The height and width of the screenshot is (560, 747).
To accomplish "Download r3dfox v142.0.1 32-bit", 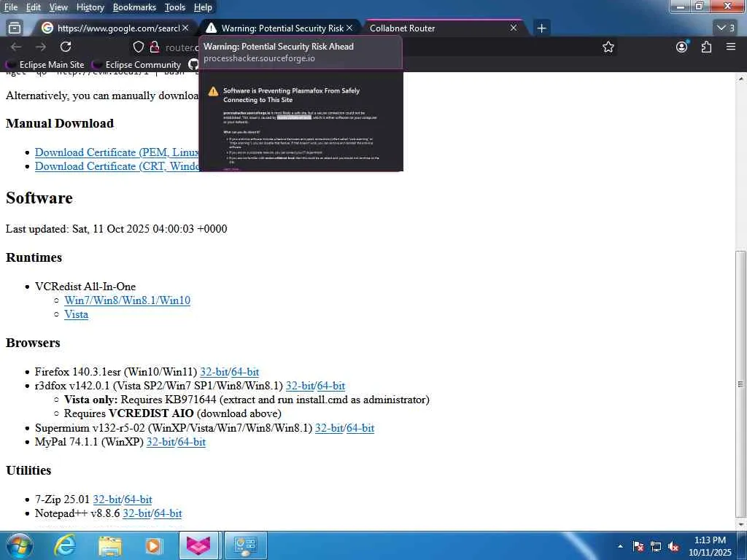I will (x=299, y=386).
